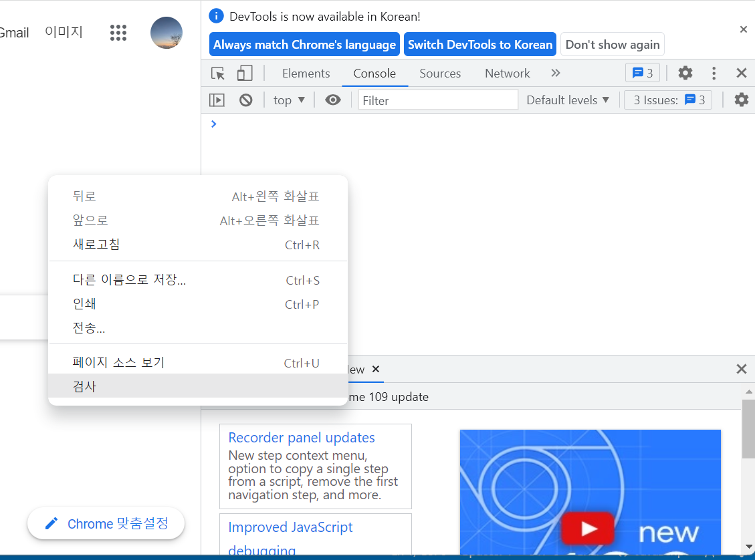Close the What's New drawer tab
Image resolution: width=755 pixels, height=560 pixels.
click(x=376, y=369)
